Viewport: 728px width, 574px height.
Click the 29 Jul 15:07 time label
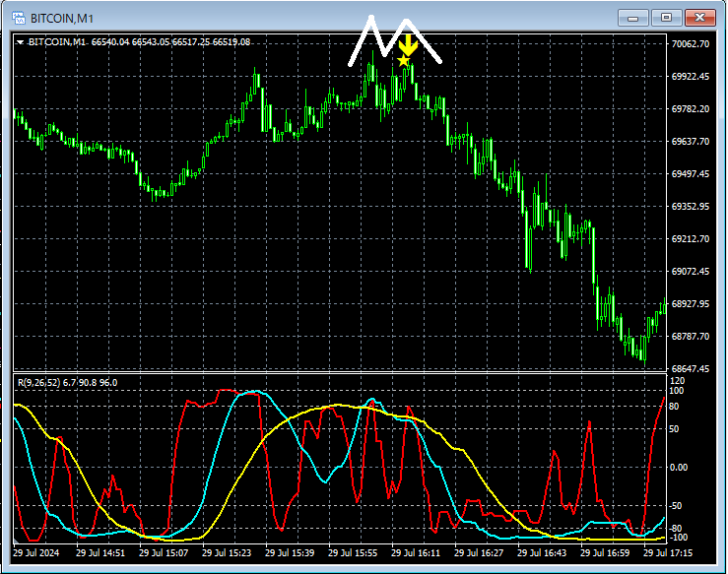(164, 553)
